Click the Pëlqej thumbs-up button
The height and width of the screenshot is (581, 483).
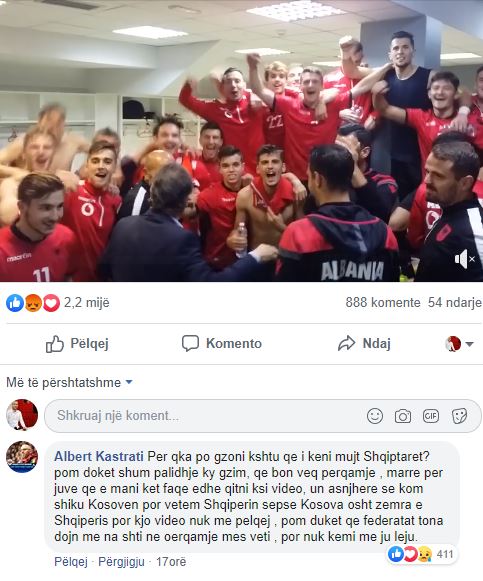(77, 343)
